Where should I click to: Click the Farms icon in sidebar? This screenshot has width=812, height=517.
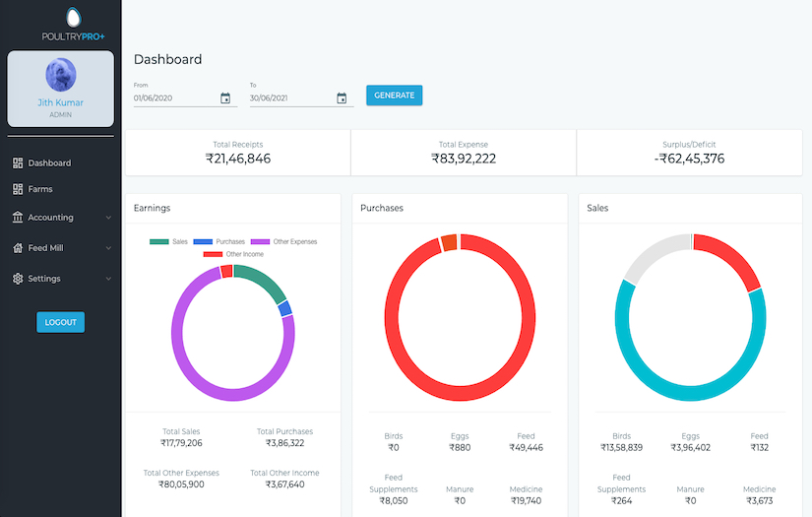pos(18,189)
